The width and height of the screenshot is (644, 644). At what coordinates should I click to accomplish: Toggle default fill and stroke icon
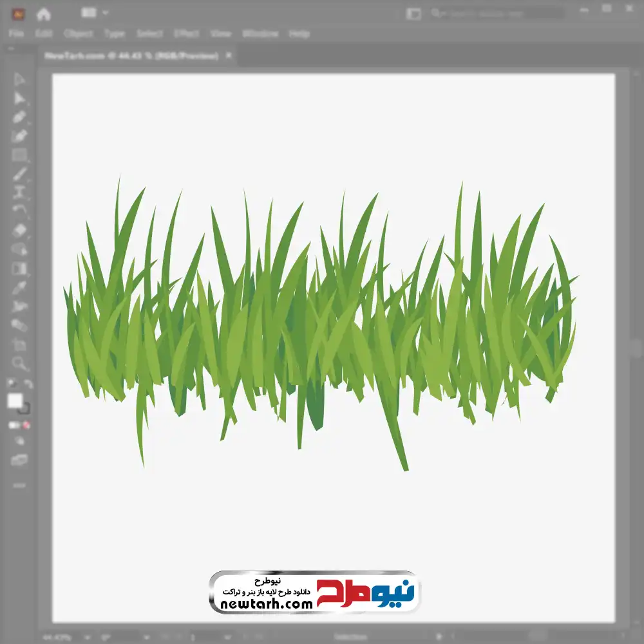(12, 383)
